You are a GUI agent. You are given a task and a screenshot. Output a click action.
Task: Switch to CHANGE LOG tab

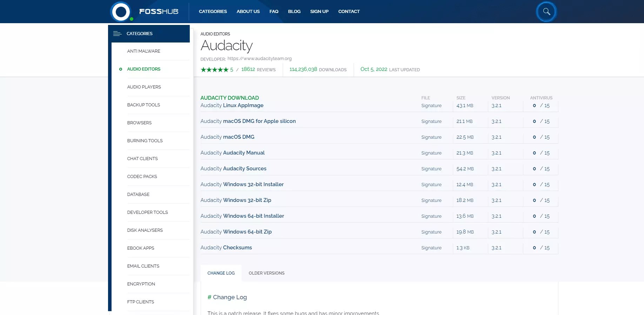coord(221,273)
